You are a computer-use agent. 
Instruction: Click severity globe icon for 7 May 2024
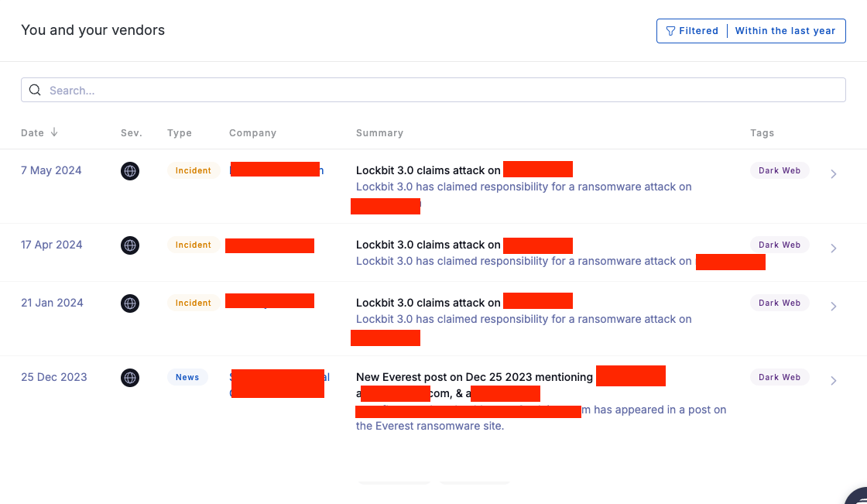coord(130,171)
